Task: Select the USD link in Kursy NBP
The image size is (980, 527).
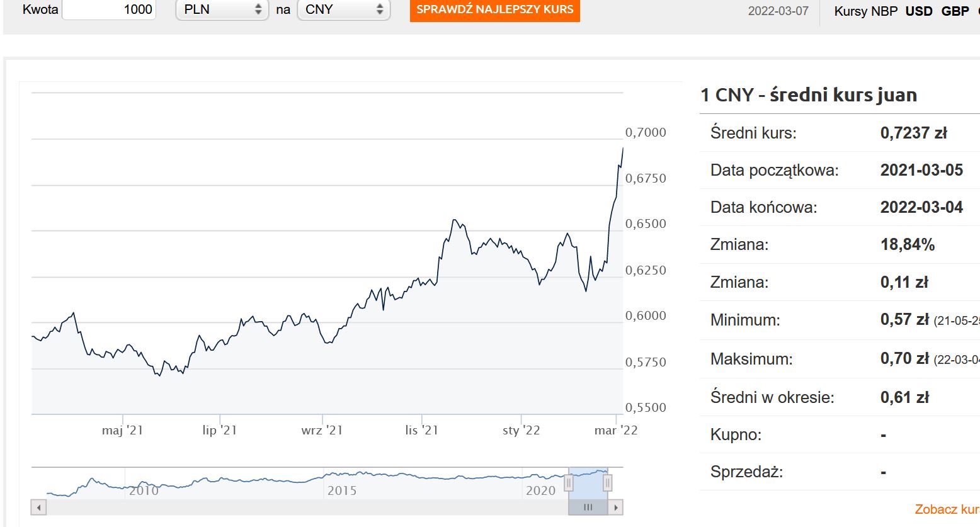Action: pyautogui.click(x=918, y=11)
